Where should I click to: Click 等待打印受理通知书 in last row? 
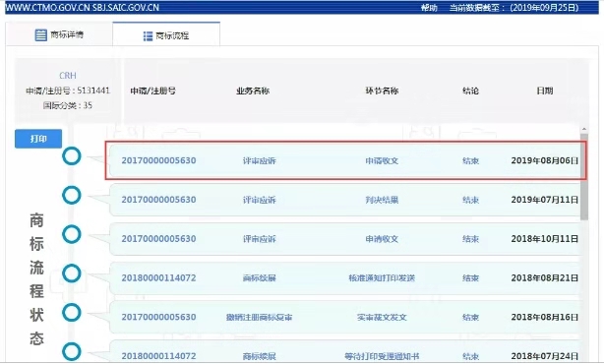[382, 356]
